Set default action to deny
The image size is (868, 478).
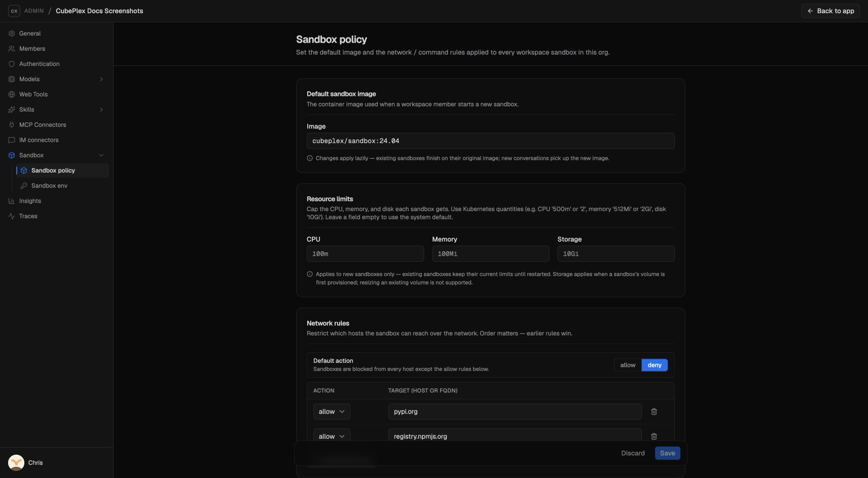pos(655,365)
